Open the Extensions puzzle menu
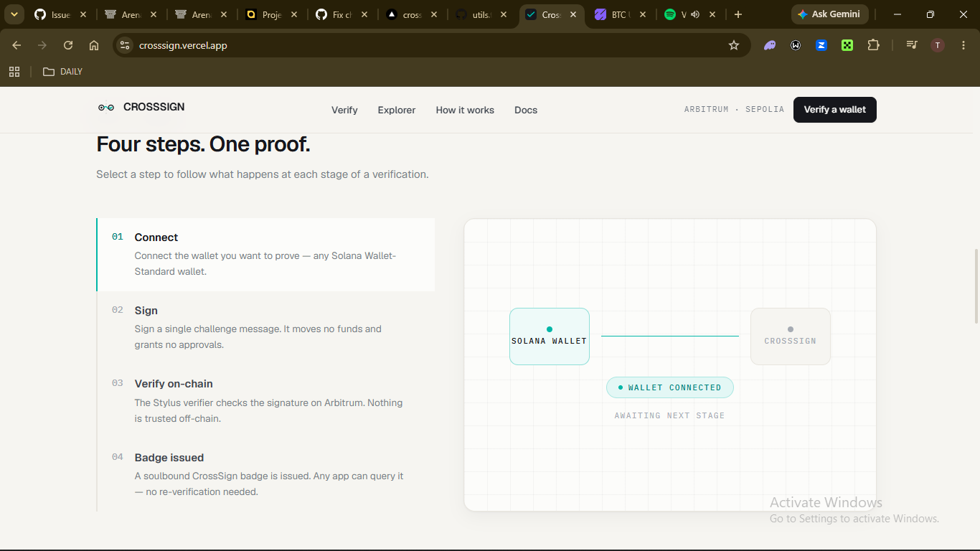Image resolution: width=980 pixels, height=551 pixels. [x=873, y=45]
